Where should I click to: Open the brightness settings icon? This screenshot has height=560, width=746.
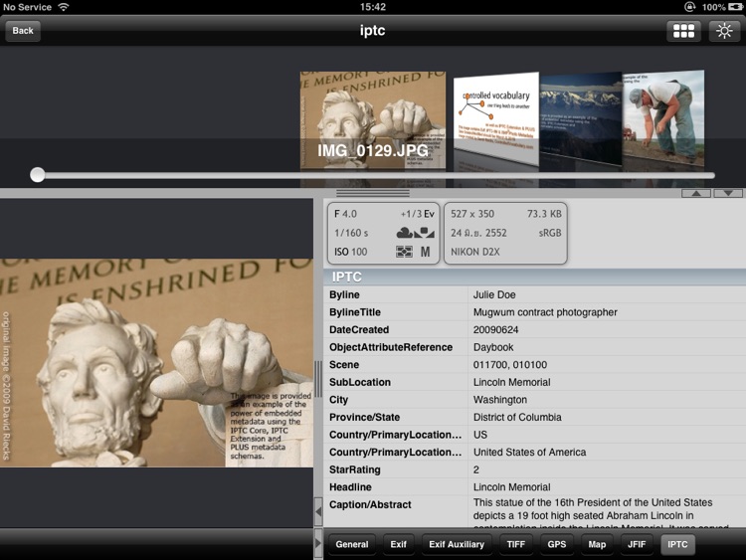point(724,32)
